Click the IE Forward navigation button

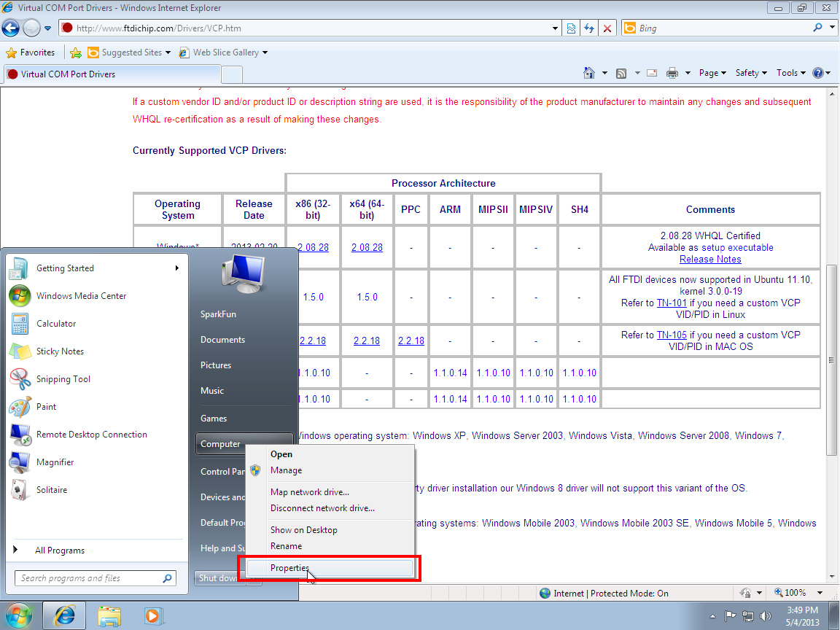(x=31, y=28)
